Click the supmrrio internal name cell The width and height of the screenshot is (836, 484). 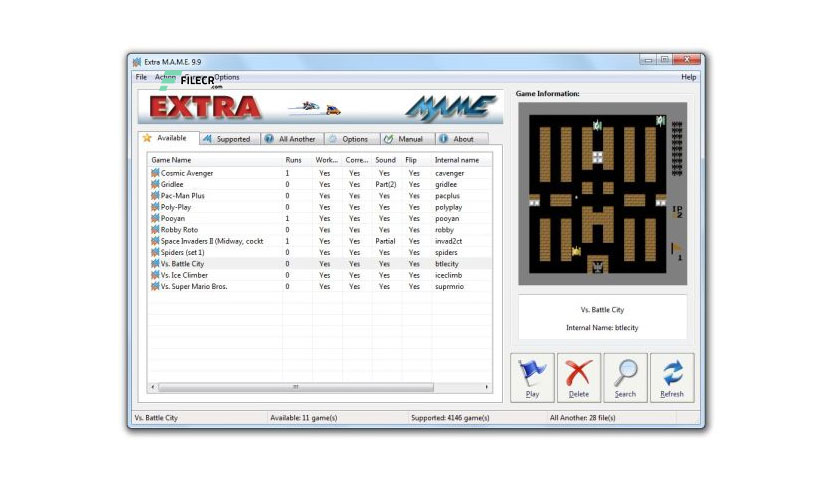tap(449, 287)
